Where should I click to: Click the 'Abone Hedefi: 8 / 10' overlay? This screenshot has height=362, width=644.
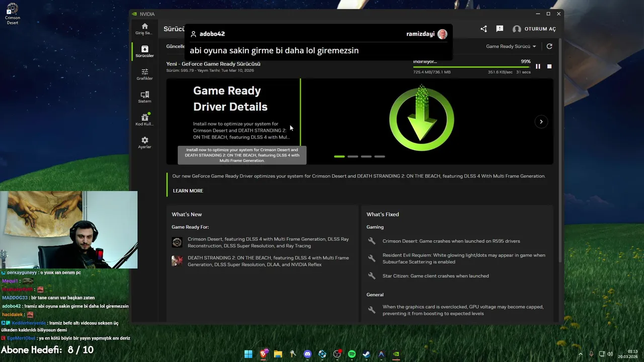coord(47,350)
